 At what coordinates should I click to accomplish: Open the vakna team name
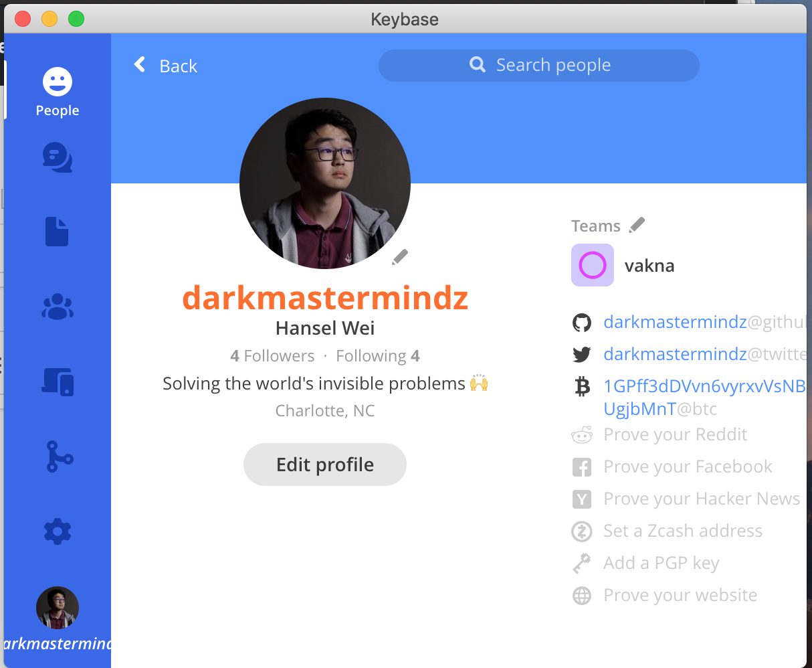pos(649,266)
